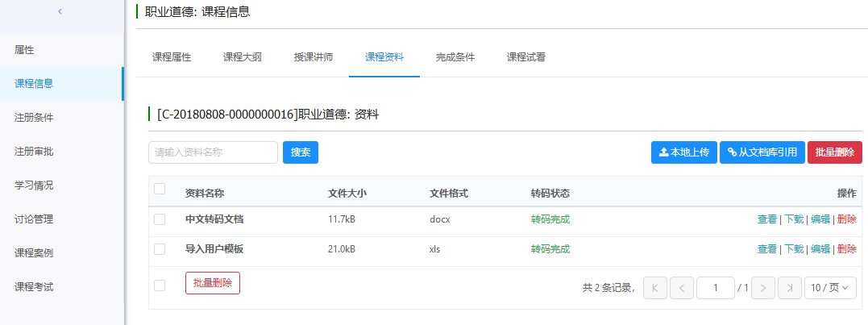Collapse the left sidebar with chevron
This screenshot has width=868, height=325.
tap(60, 11)
